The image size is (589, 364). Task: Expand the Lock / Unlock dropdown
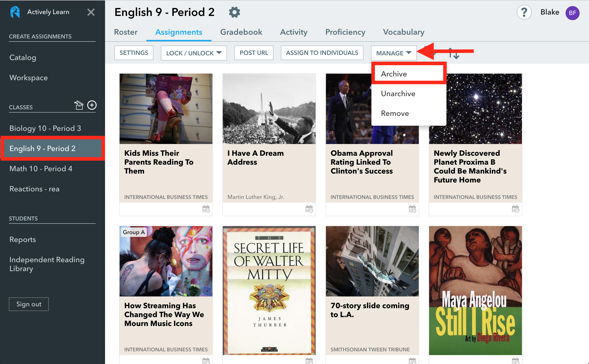point(194,53)
